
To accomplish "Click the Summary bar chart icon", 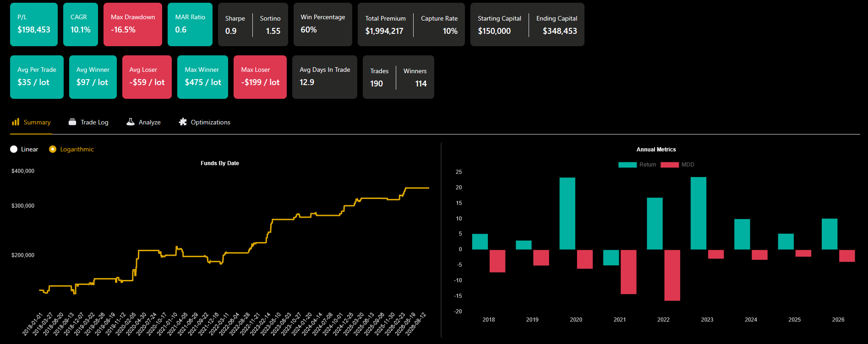I will pyautogui.click(x=16, y=122).
